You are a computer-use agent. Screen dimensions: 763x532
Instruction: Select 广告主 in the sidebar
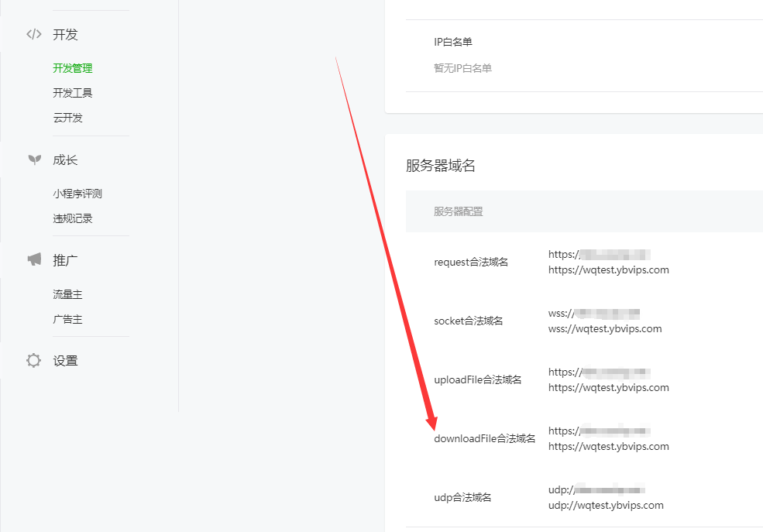pyautogui.click(x=67, y=319)
